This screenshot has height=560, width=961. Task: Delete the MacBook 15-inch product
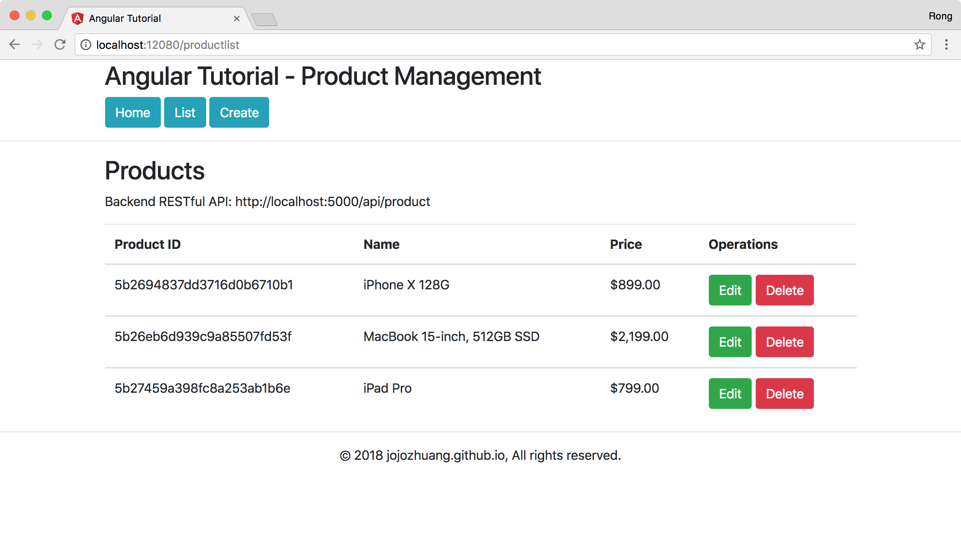click(784, 342)
